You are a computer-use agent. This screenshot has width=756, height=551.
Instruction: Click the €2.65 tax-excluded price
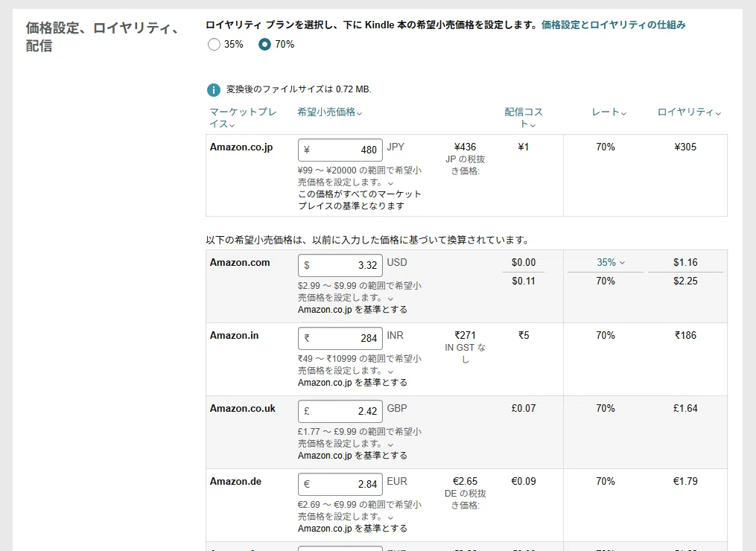click(x=465, y=481)
